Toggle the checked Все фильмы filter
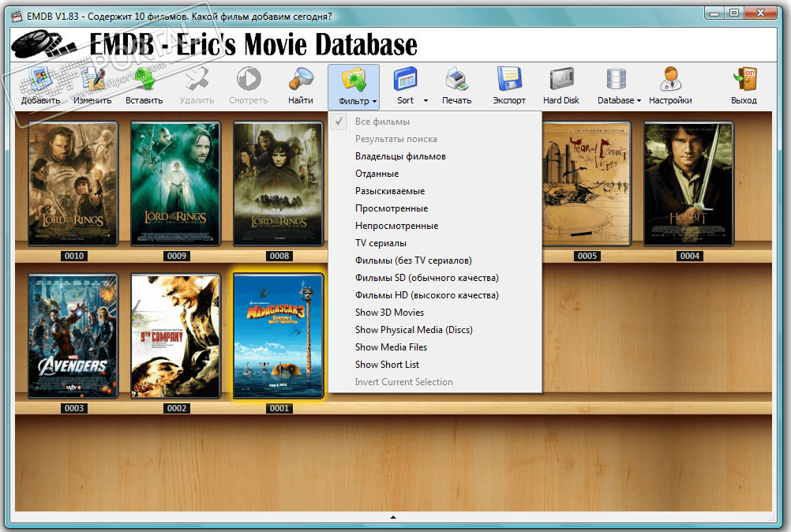791x532 pixels. (435, 122)
